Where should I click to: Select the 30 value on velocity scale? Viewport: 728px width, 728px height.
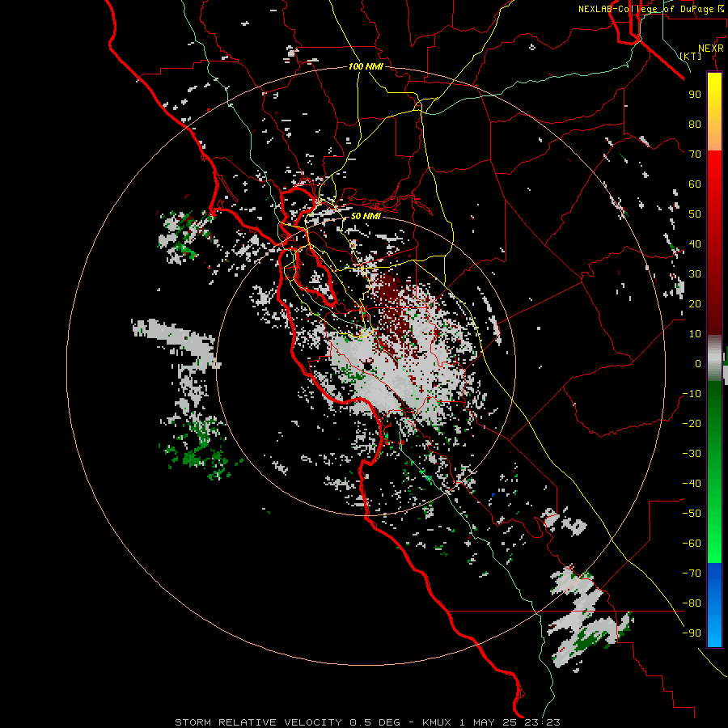[x=695, y=274]
